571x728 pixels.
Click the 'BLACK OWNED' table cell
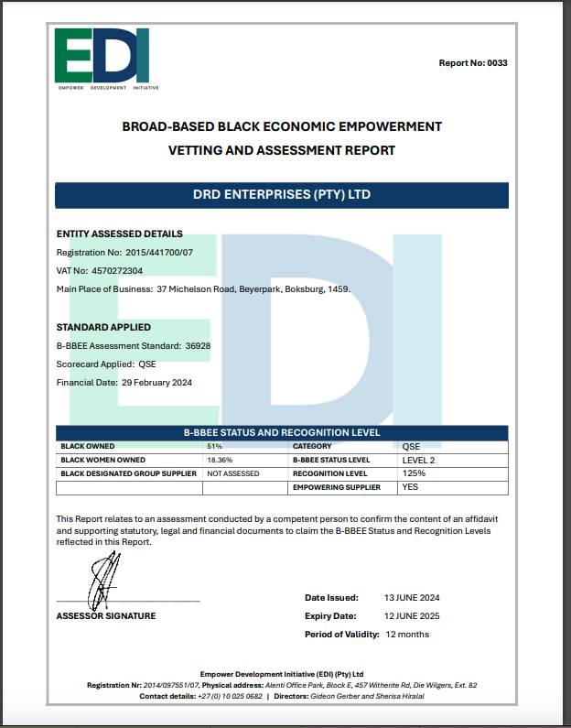click(129, 447)
